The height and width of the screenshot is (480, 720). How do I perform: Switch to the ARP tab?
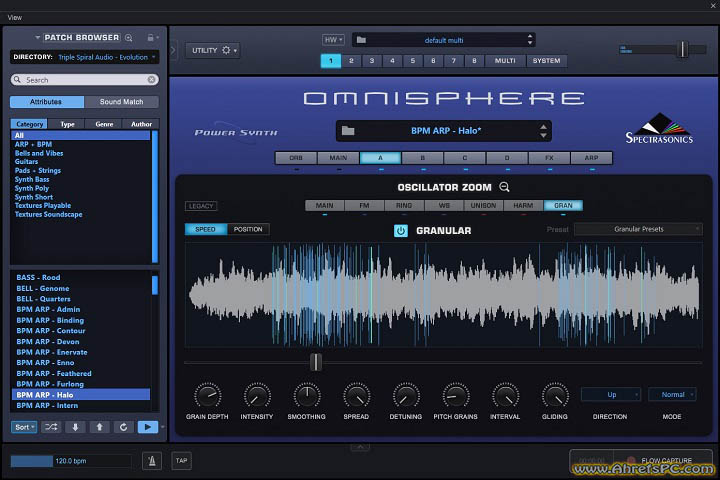point(591,158)
